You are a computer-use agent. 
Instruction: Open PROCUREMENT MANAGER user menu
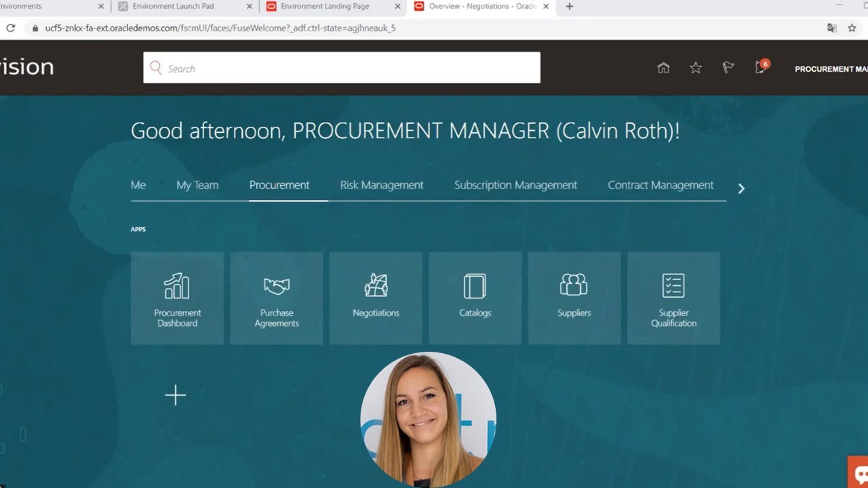pos(831,69)
